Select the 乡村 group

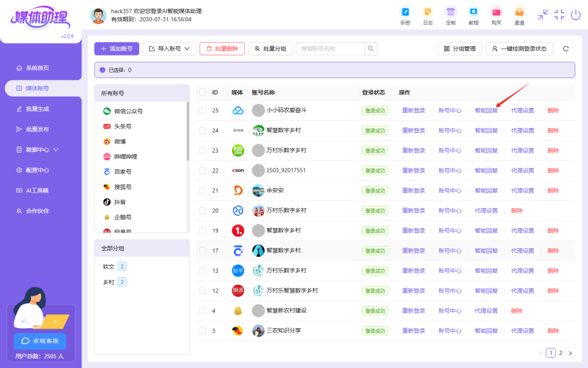coord(114,282)
